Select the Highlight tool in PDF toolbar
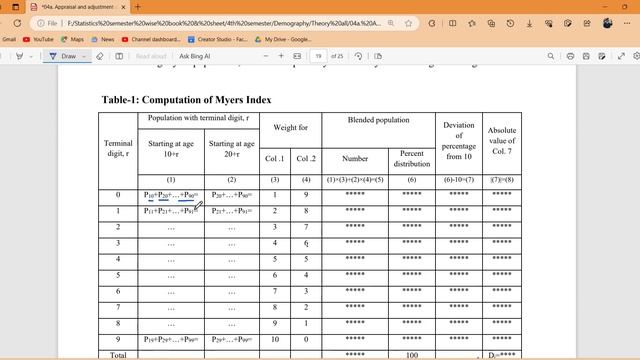 (19, 56)
